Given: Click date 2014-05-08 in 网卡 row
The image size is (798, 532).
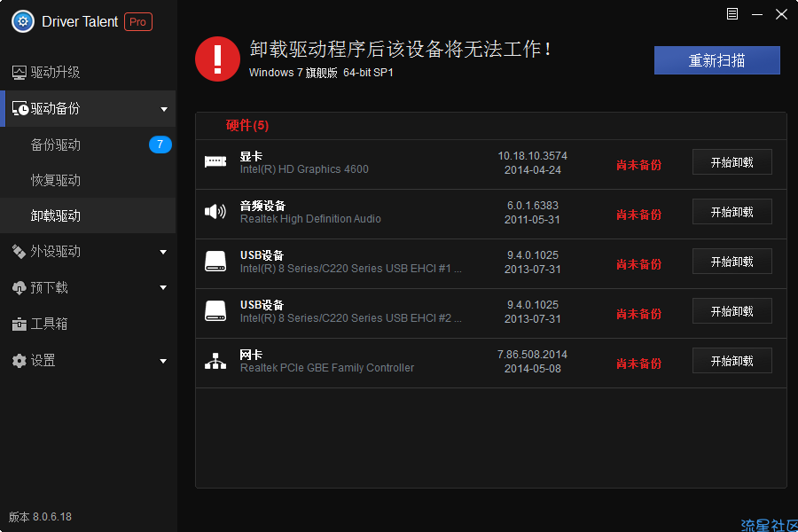Looking at the screenshot, I should 532,369.
